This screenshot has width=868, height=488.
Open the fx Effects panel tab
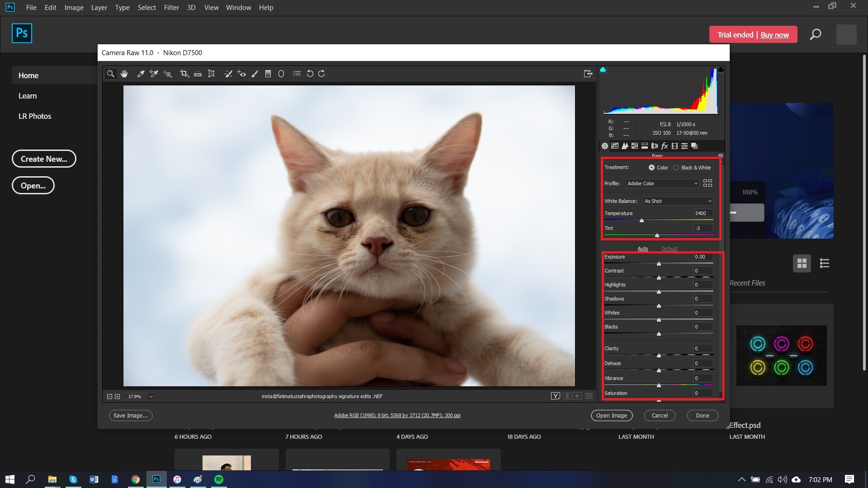pyautogui.click(x=664, y=146)
